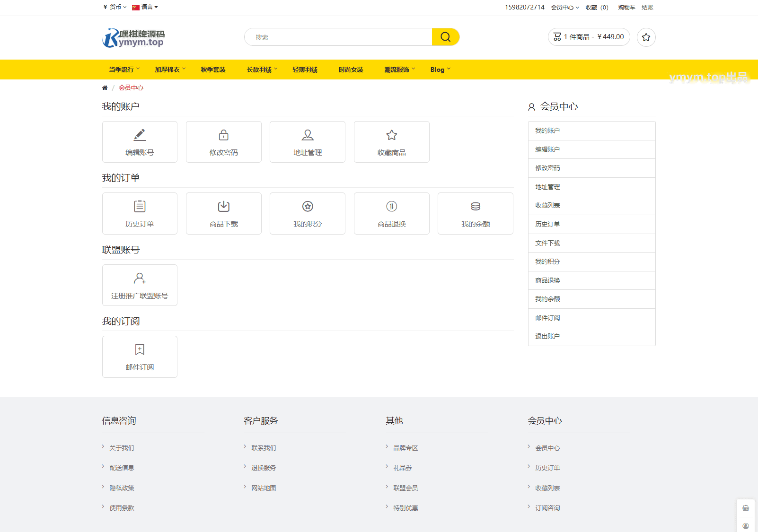Click 购物车 link in top bar
This screenshot has height=532, width=758.
626,7
